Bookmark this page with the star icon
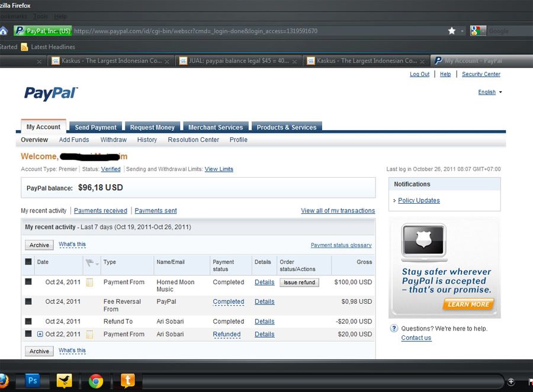 coord(451,31)
